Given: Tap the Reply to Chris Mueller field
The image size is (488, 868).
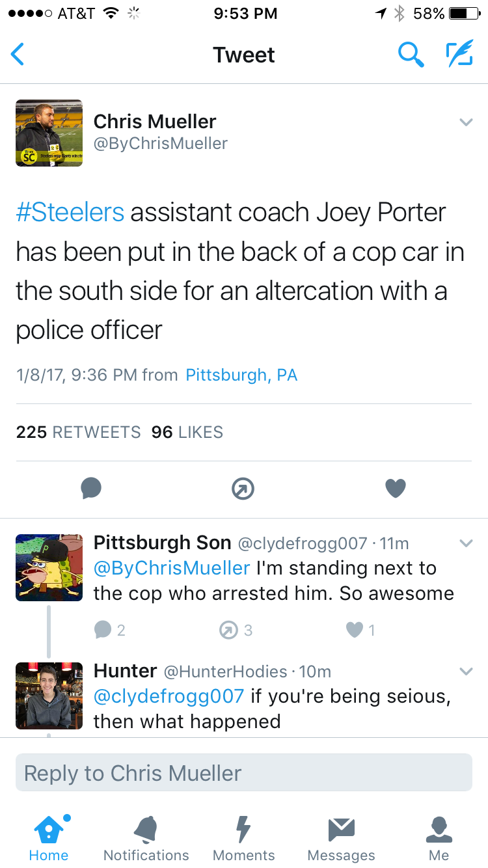Looking at the screenshot, I should click(243, 772).
